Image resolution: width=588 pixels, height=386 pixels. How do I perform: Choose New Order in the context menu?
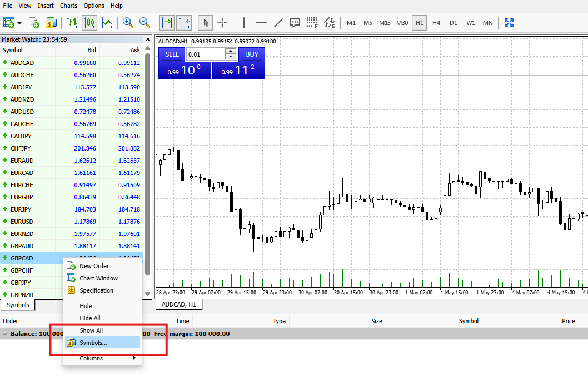tap(102, 266)
